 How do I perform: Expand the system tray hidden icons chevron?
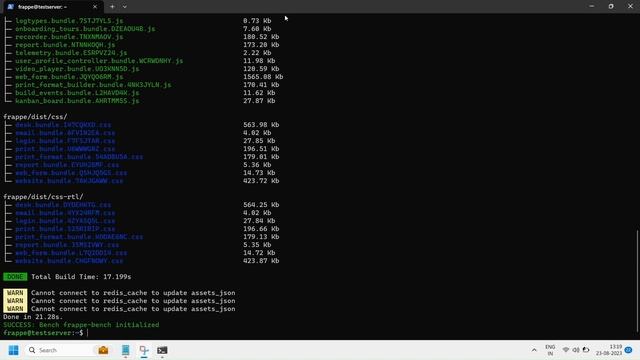pos(534,350)
